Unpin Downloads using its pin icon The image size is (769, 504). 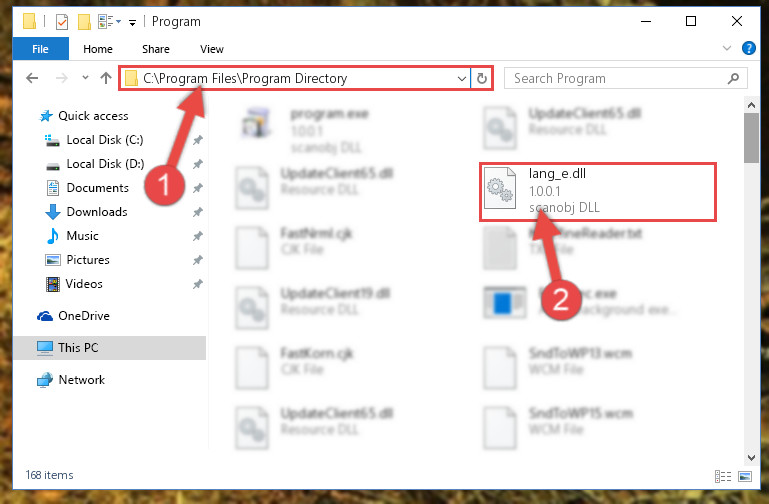[x=198, y=212]
